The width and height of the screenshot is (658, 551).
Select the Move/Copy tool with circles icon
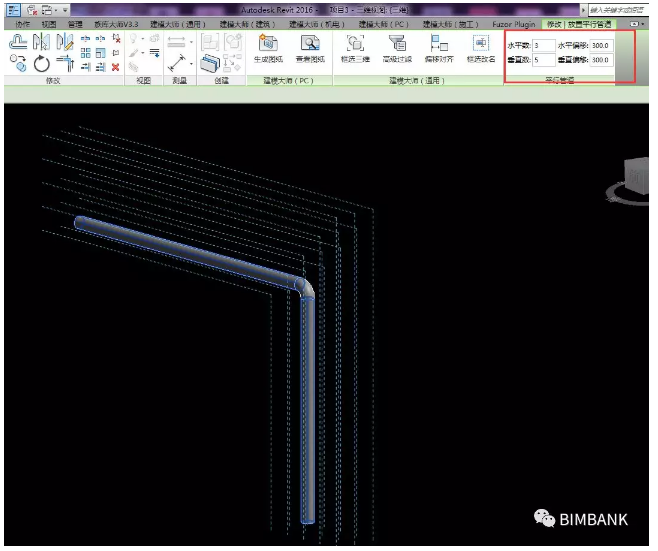tap(18, 63)
